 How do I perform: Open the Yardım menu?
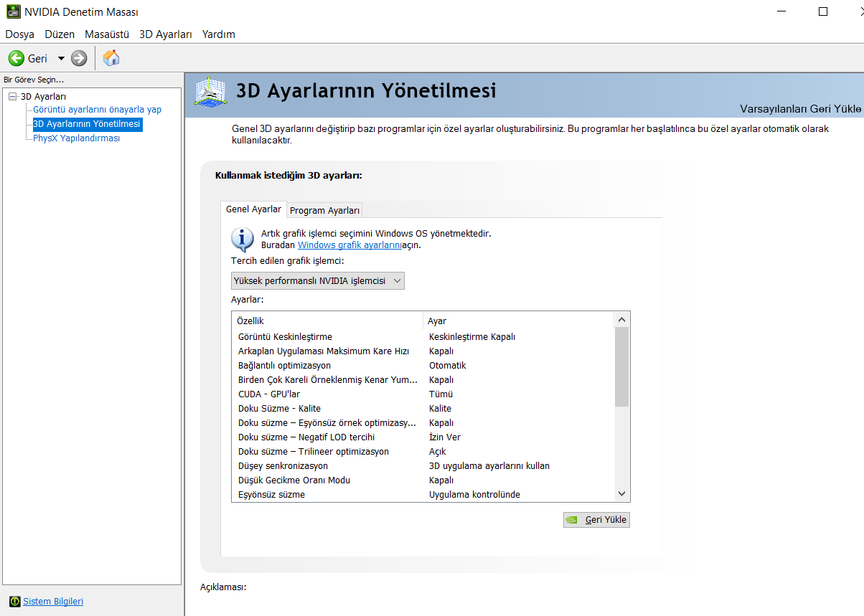coord(219,34)
